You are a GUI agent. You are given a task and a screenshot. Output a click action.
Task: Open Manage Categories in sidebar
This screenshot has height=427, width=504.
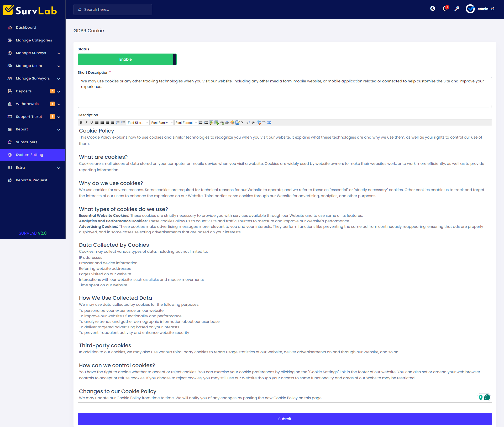[x=34, y=40]
